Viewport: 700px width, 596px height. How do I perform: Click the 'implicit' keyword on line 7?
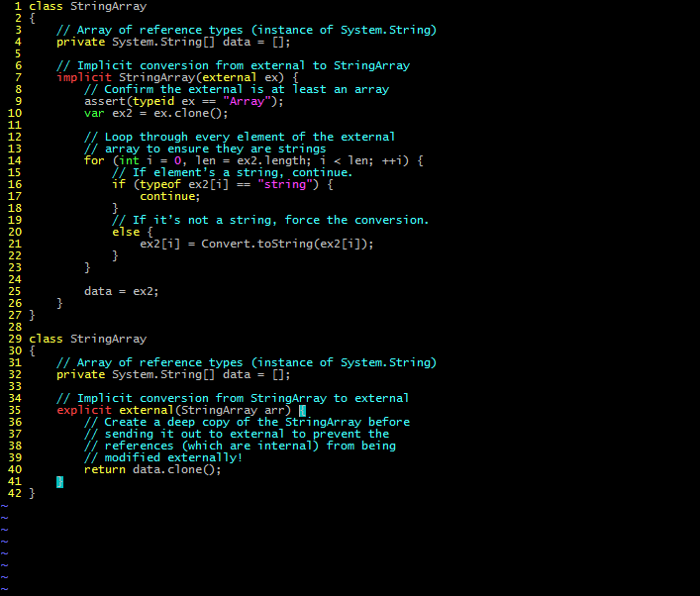coord(84,77)
